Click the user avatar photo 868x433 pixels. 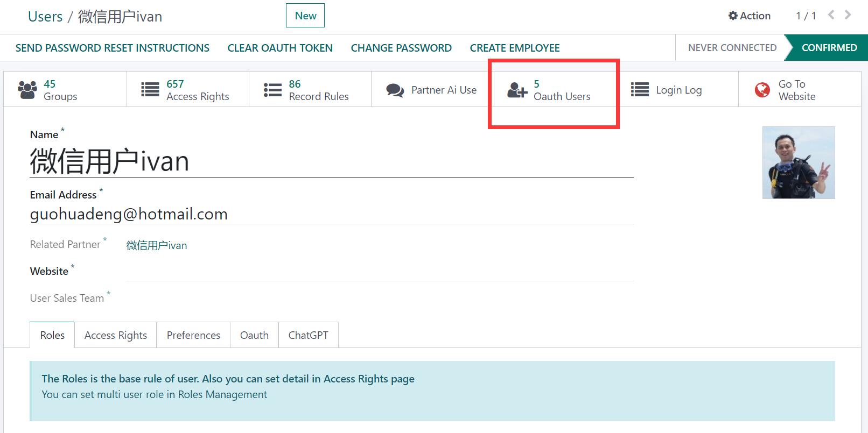798,162
